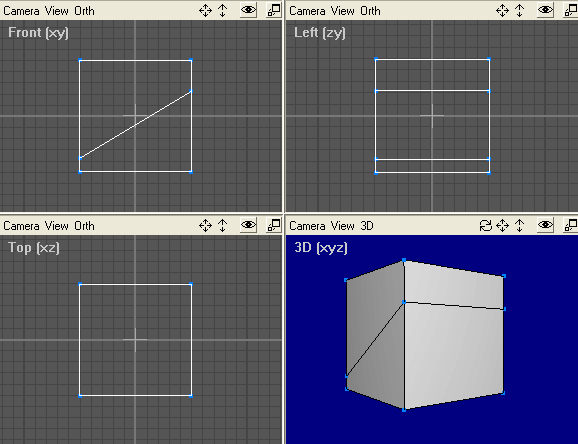Maximize the Front viewport using window icon
The height and width of the screenshot is (444, 578).
(x=274, y=10)
